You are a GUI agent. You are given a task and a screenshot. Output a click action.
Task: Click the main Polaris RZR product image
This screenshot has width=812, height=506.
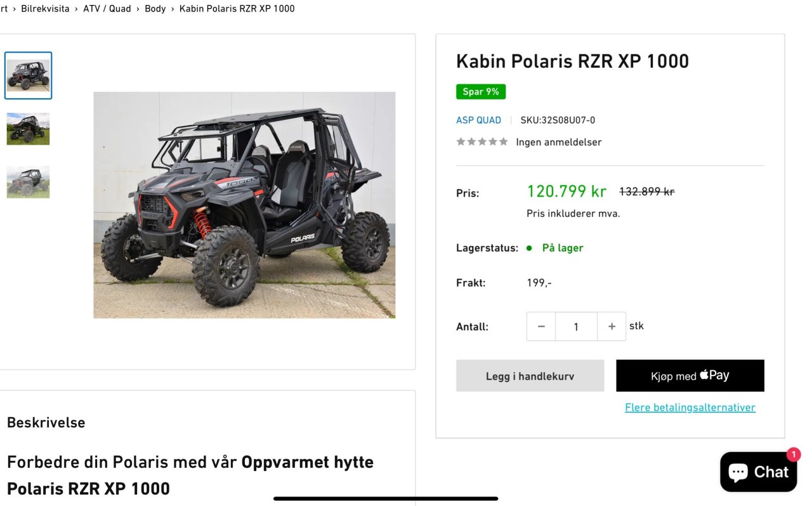(x=244, y=205)
